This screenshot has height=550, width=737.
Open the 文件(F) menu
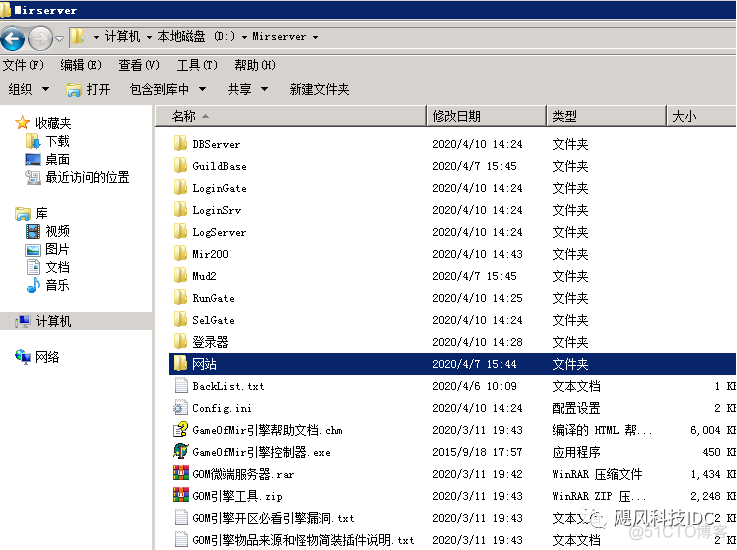tap(23, 65)
